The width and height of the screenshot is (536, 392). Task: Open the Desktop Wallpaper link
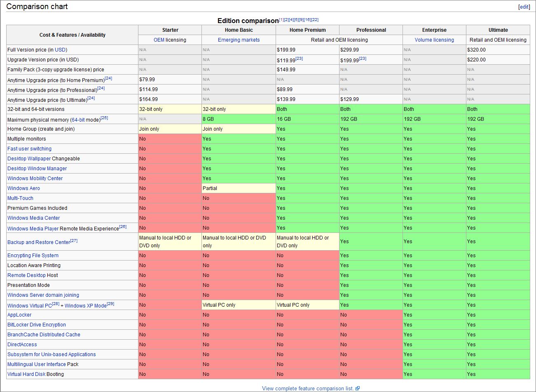pos(29,159)
